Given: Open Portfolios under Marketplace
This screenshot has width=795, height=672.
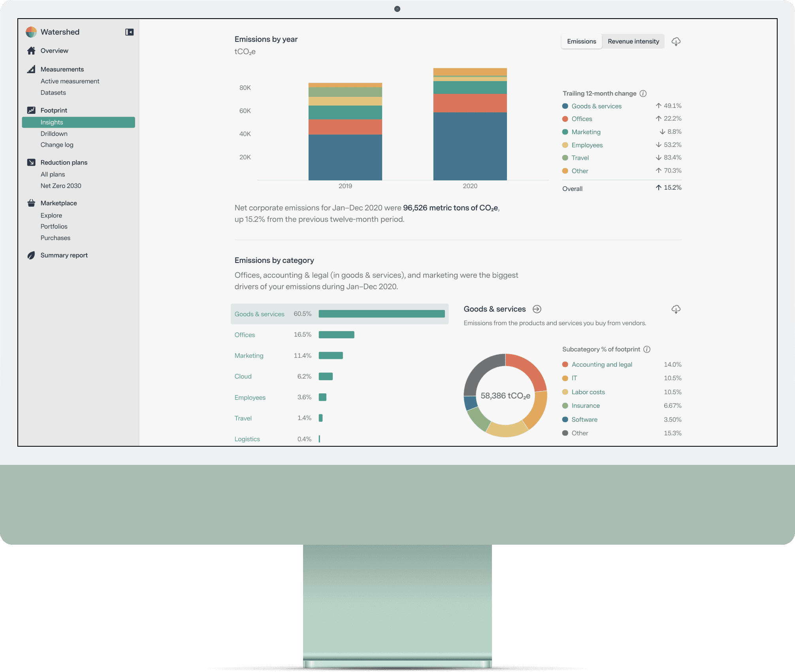Looking at the screenshot, I should [54, 227].
